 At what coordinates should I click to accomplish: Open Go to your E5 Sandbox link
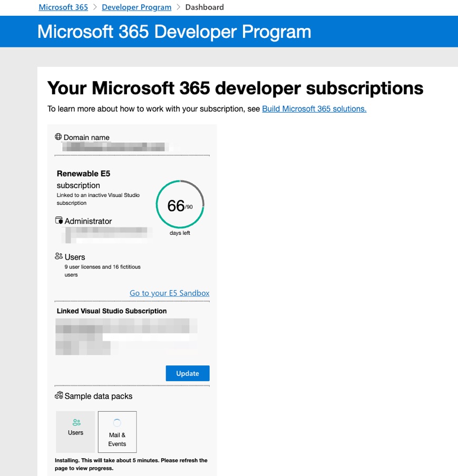169,293
